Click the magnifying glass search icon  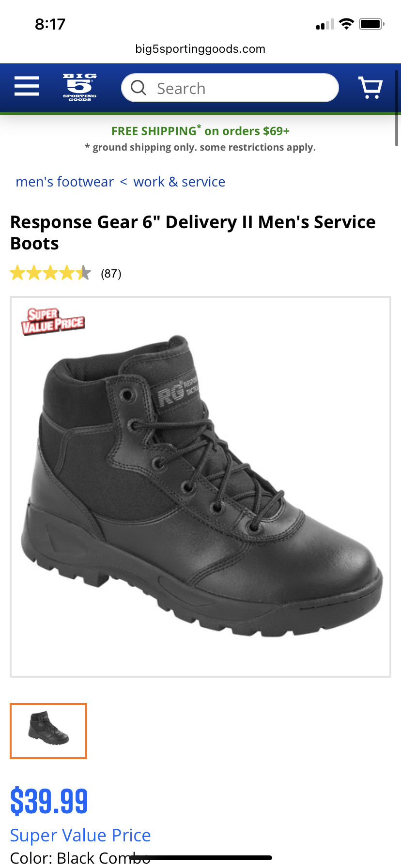(x=139, y=88)
